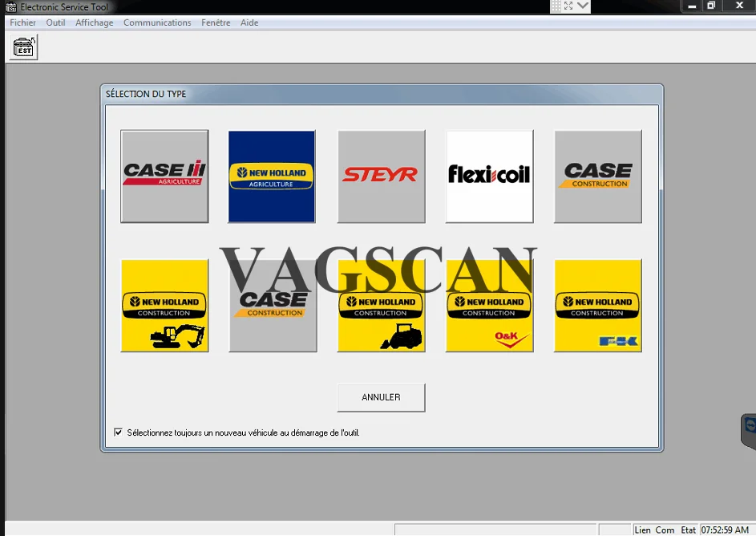Select the Flexi-coil brand tile
The width and height of the screenshot is (756, 536).
(x=489, y=177)
